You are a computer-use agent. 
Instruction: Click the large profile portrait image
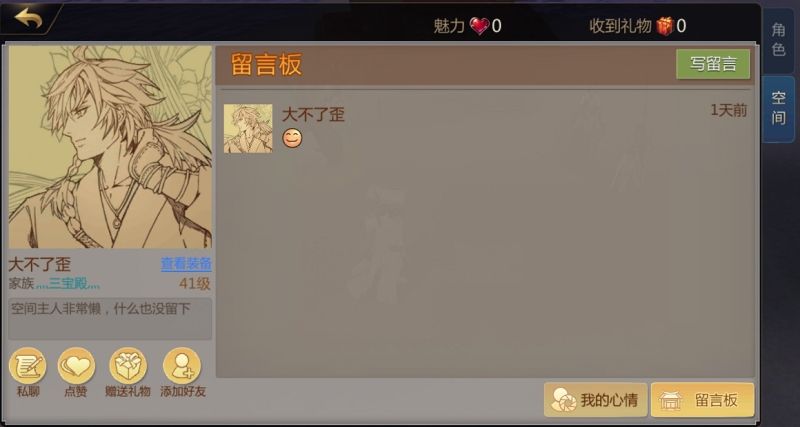point(110,147)
